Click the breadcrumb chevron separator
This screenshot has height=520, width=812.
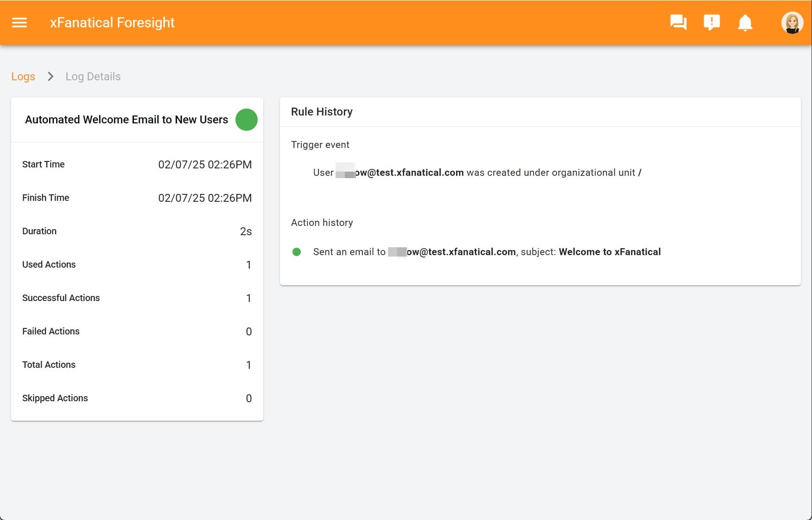tap(51, 77)
